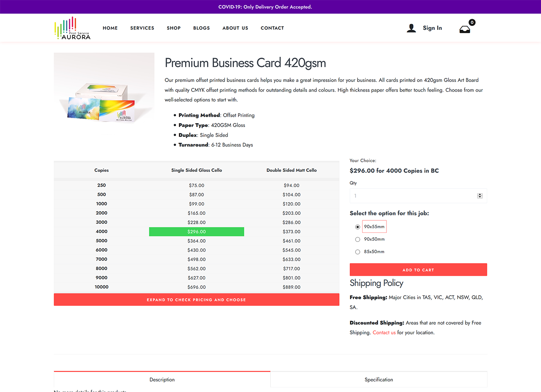
Task: Click the Aurora Print Service logo
Action: tap(72, 27)
